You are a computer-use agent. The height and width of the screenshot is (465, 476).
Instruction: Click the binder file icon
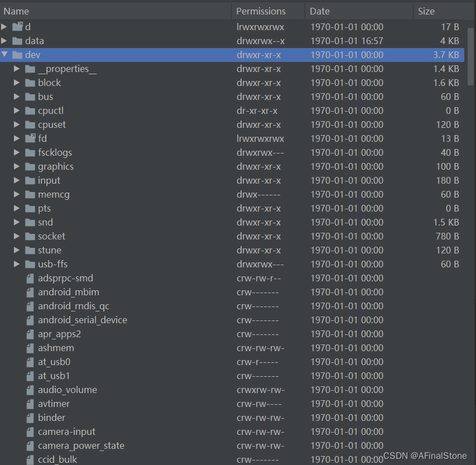30,418
